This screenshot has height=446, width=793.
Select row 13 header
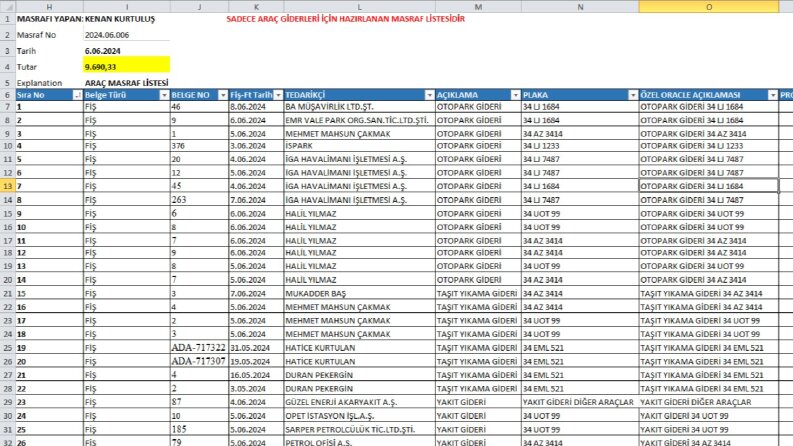pos(8,186)
